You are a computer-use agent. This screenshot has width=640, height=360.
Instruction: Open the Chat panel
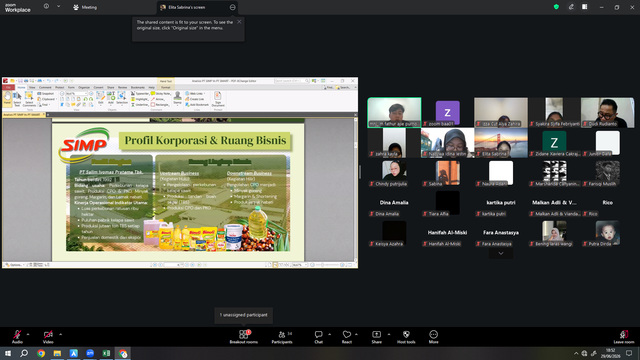[318, 337]
